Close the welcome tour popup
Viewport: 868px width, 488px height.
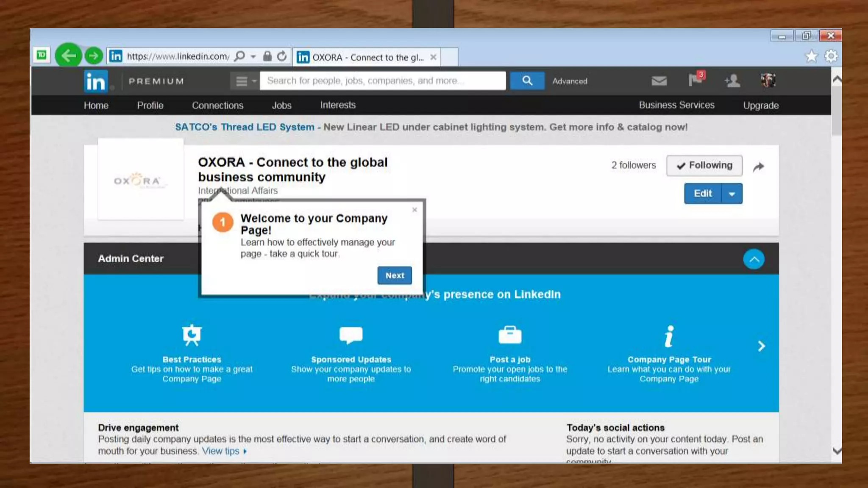(x=415, y=210)
